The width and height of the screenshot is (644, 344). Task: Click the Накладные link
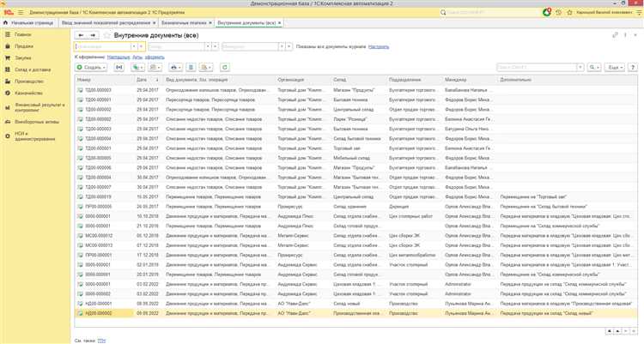pos(118,56)
